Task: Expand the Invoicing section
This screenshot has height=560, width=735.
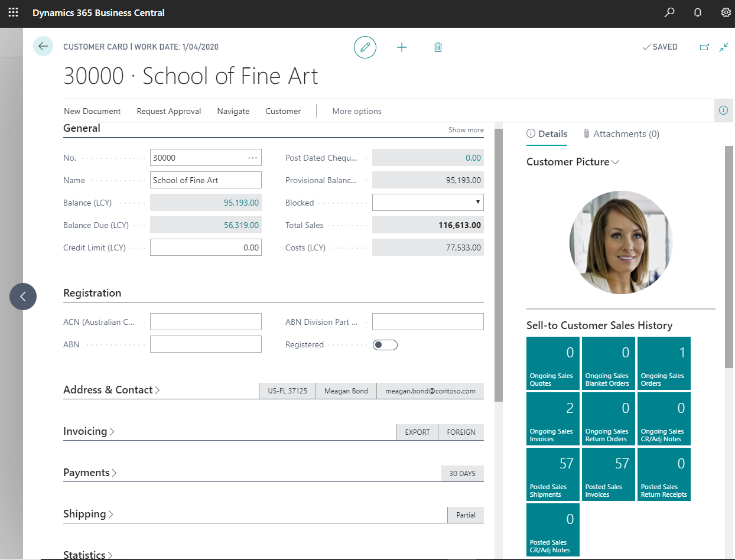Action: [x=89, y=431]
